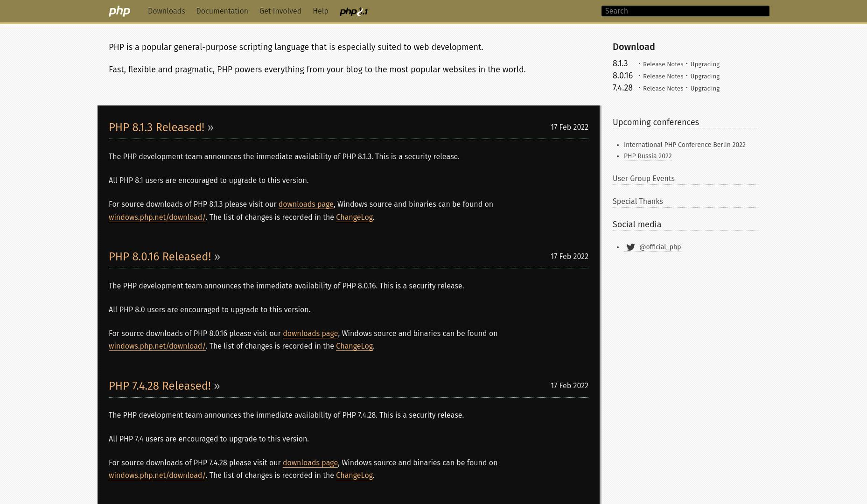Click the Twitter bird icon
This screenshot has height=504, width=867.
(630, 247)
